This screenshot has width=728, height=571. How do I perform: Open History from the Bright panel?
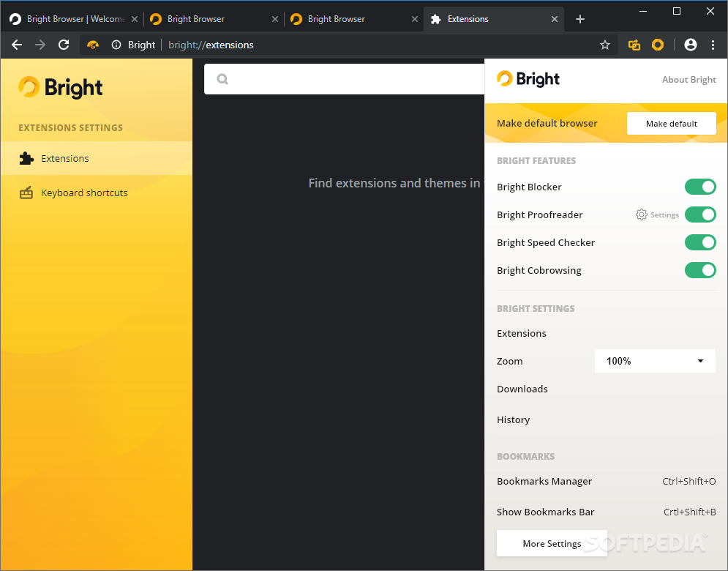pyautogui.click(x=513, y=419)
